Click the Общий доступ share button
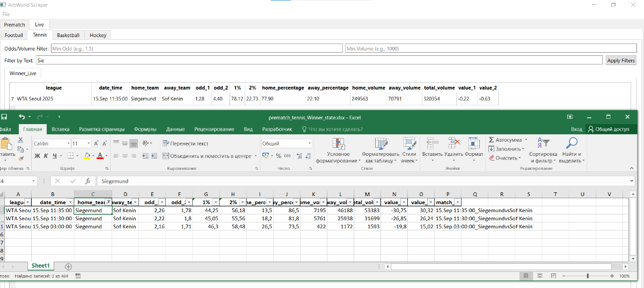 coord(611,129)
